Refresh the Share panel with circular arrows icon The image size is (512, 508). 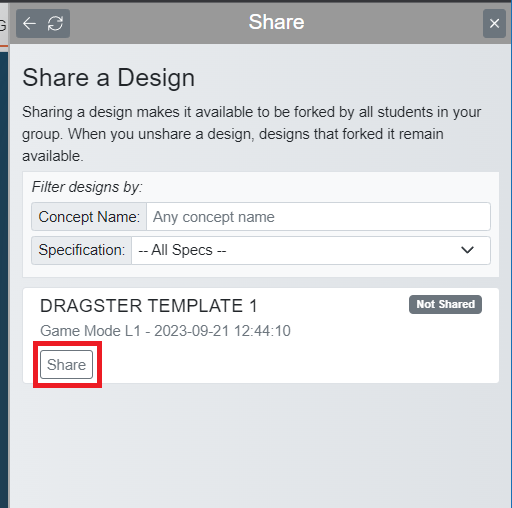pyautogui.click(x=55, y=24)
